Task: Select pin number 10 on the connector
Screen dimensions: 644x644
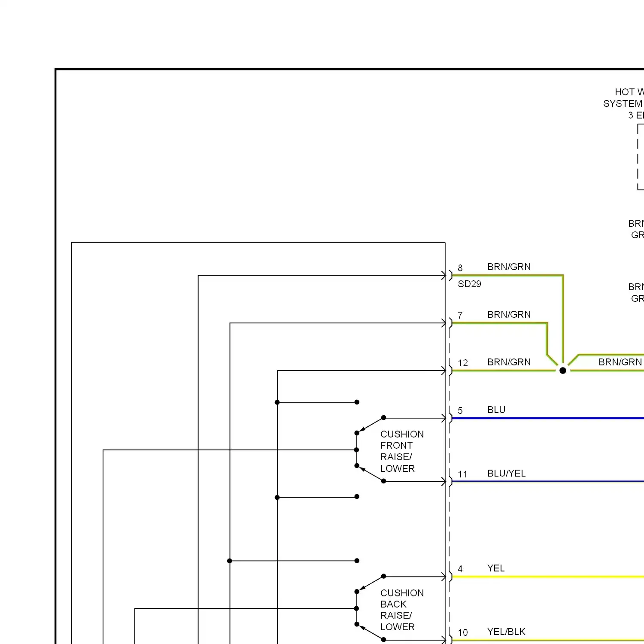Action: pyautogui.click(x=463, y=633)
